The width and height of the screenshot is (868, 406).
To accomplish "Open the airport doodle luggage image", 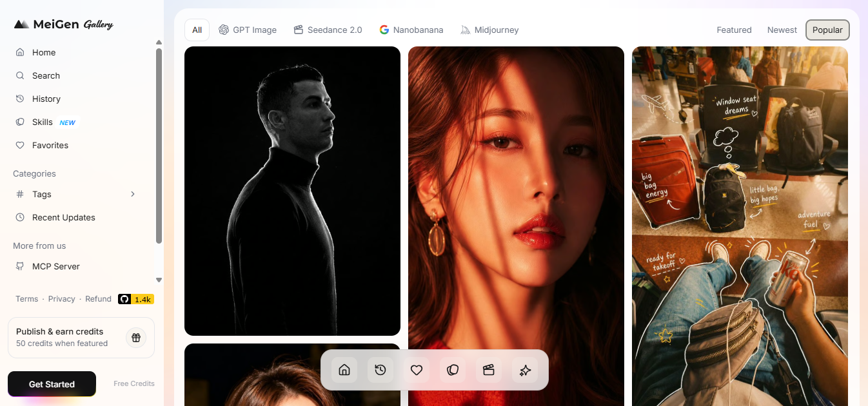I will coord(740,226).
